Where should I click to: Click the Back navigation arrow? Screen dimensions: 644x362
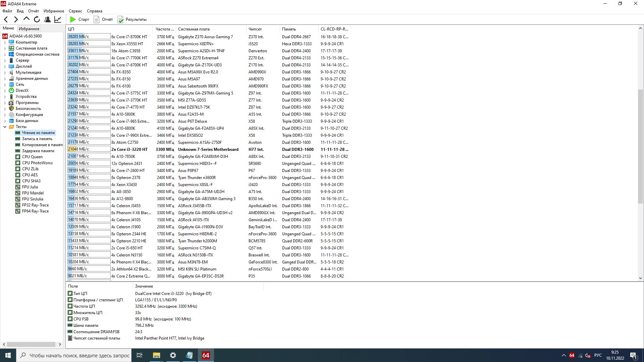[6, 19]
